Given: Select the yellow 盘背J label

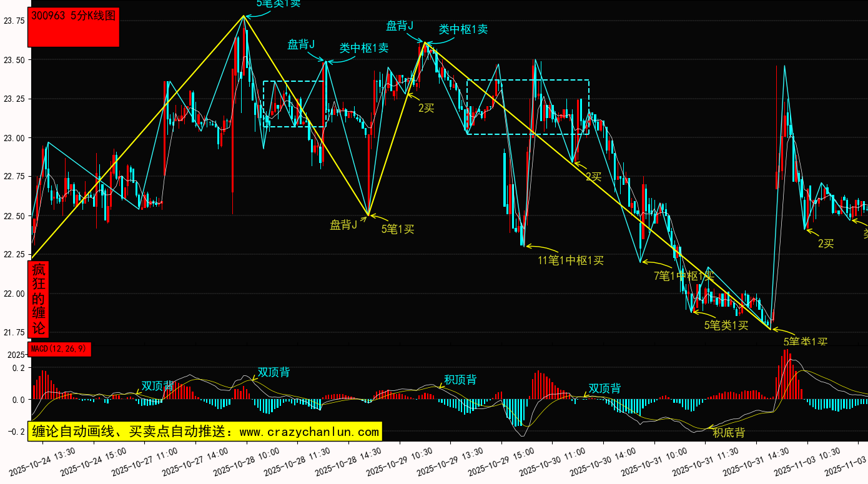Looking at the screenshot, I should point(343,225).
